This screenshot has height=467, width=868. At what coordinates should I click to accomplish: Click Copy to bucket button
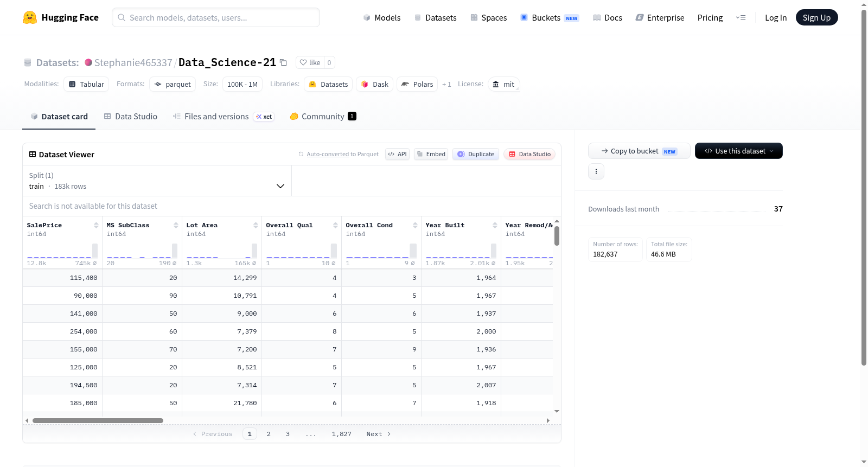click(639, 151)
